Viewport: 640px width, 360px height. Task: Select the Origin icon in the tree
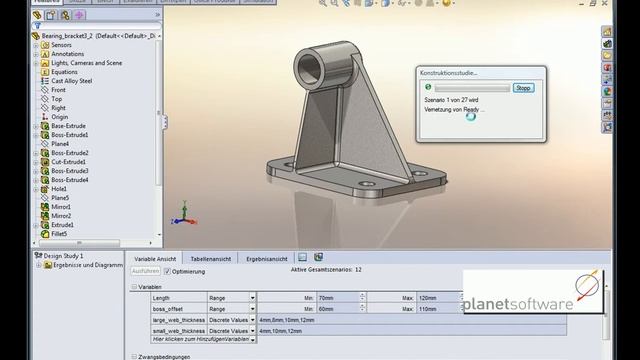point(45,117)
